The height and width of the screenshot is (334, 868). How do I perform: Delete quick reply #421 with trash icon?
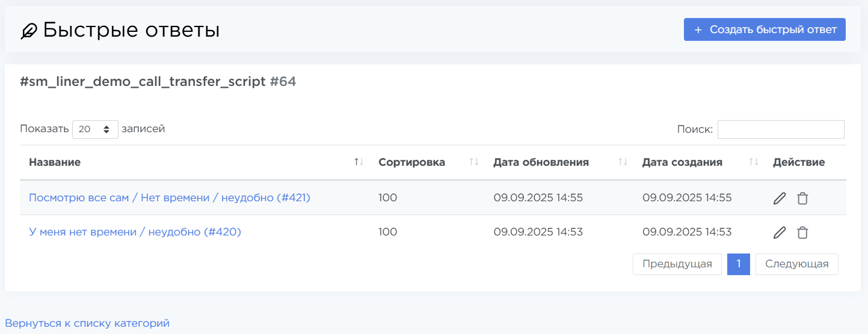[802, 198]
